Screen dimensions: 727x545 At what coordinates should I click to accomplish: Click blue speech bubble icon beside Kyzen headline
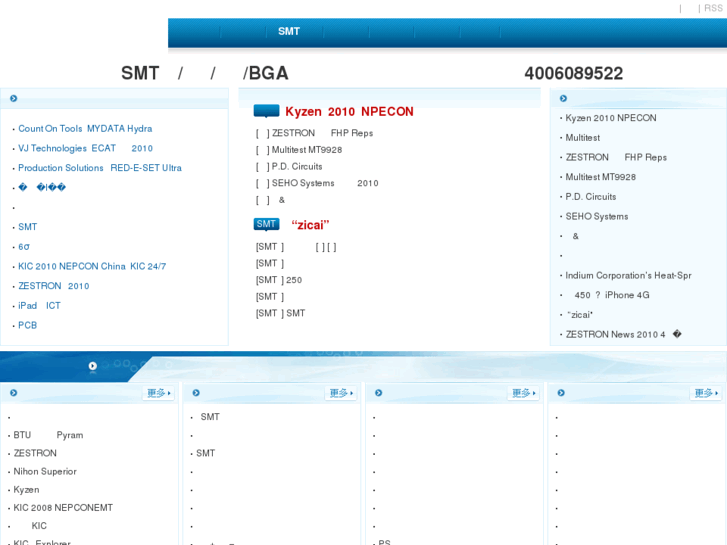tap(266, 111)
